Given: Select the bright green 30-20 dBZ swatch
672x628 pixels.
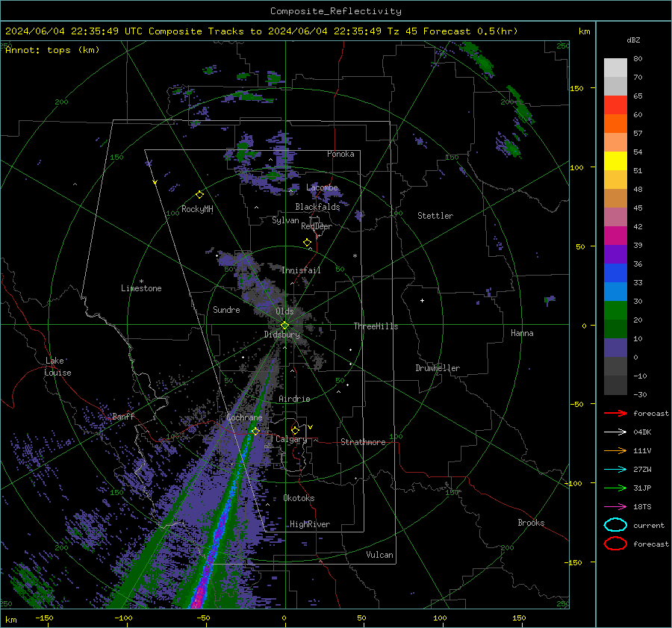Looking at the screenshot, I should pos(615,311).
